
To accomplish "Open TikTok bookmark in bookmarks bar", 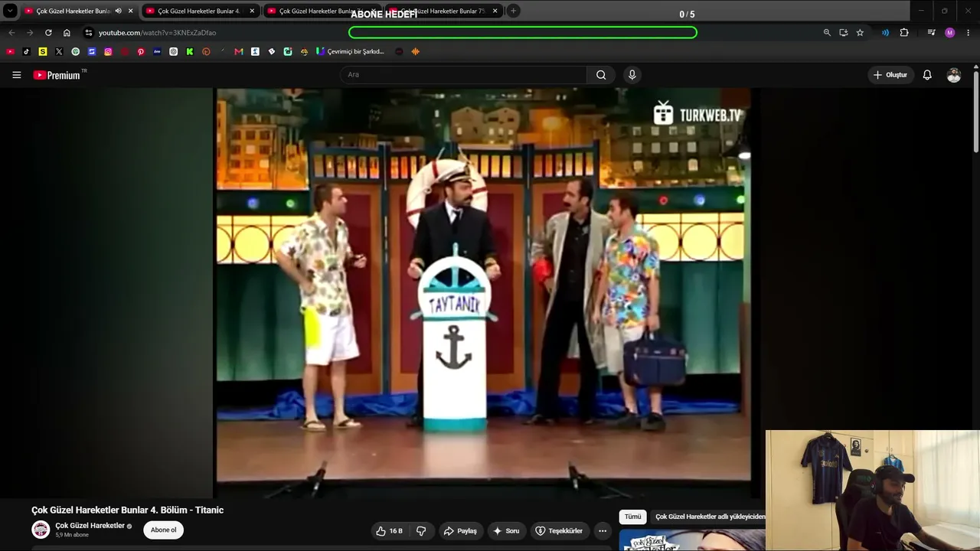I will pos(26,52).
